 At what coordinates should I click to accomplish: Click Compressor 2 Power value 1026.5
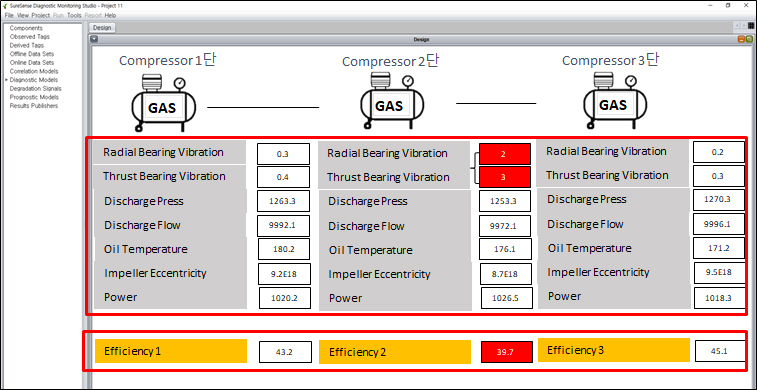[x=507, y=298]
